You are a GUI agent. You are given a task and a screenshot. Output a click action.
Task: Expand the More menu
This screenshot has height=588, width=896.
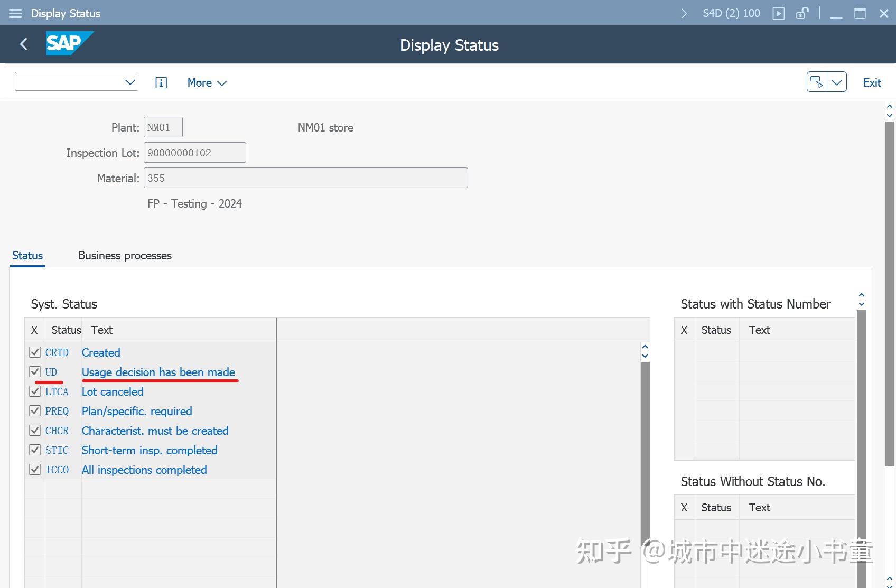click(207, 82)
